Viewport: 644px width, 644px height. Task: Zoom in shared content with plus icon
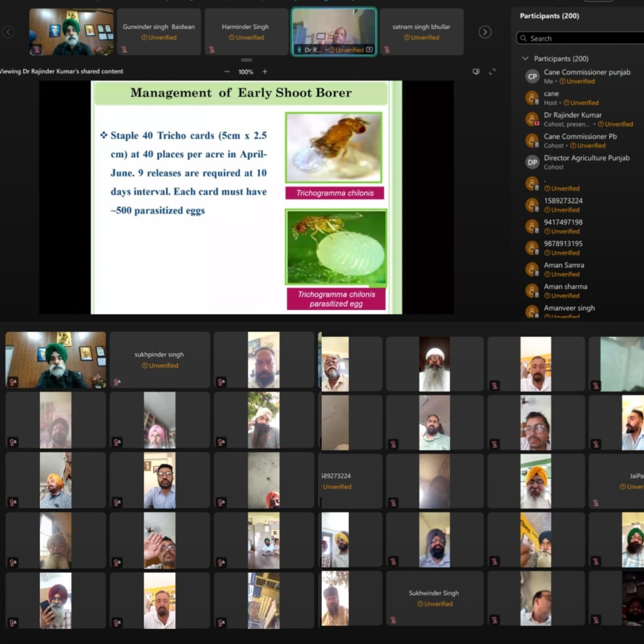(x=265, y=72)
